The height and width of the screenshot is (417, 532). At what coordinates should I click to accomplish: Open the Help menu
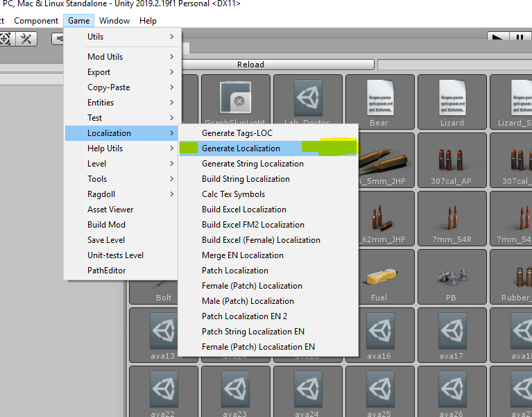click(148, 21)
